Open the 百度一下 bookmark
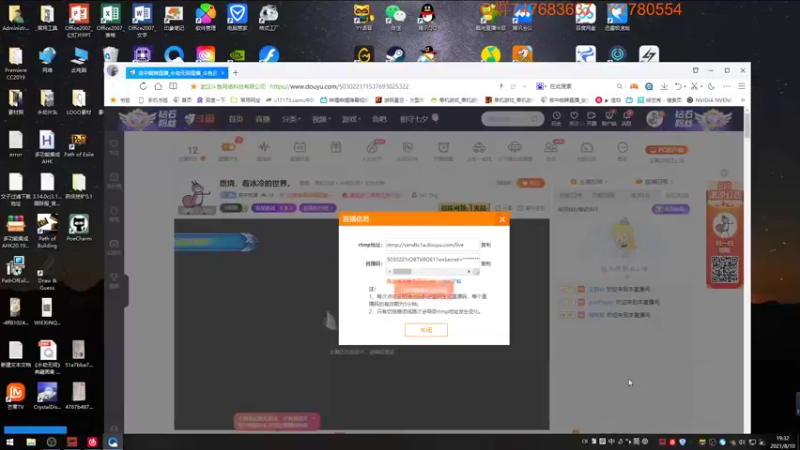The width and height of the screenshot is (800, 450). click(x=211, y=100)
